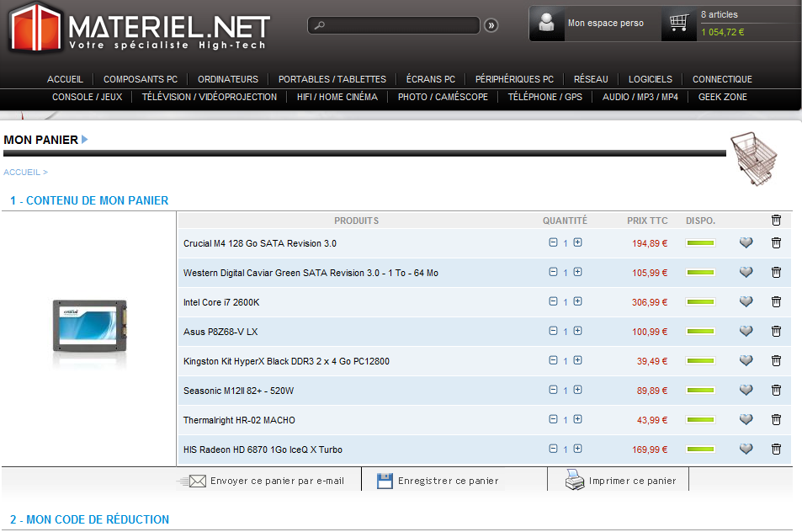The height and width of the screenshot is (532, 802).
Task: Open the Composants PC menu
Action: coord(141,79)
